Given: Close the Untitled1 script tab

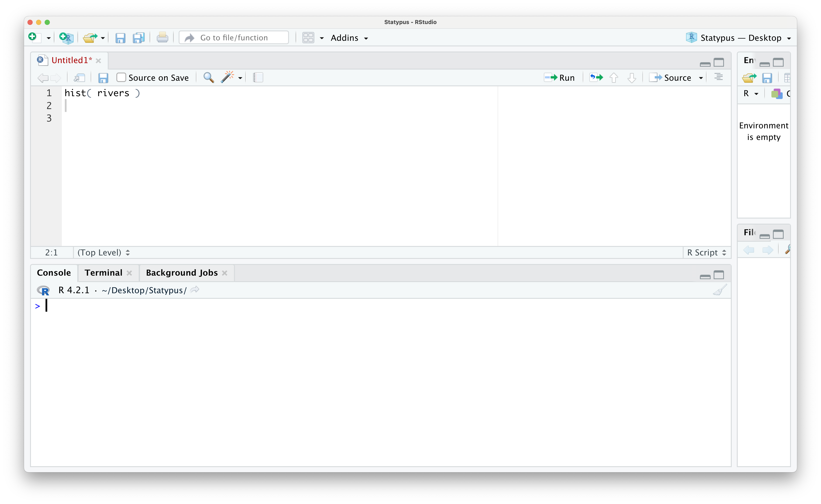Looking at the screenshot, I should (98, 61).
